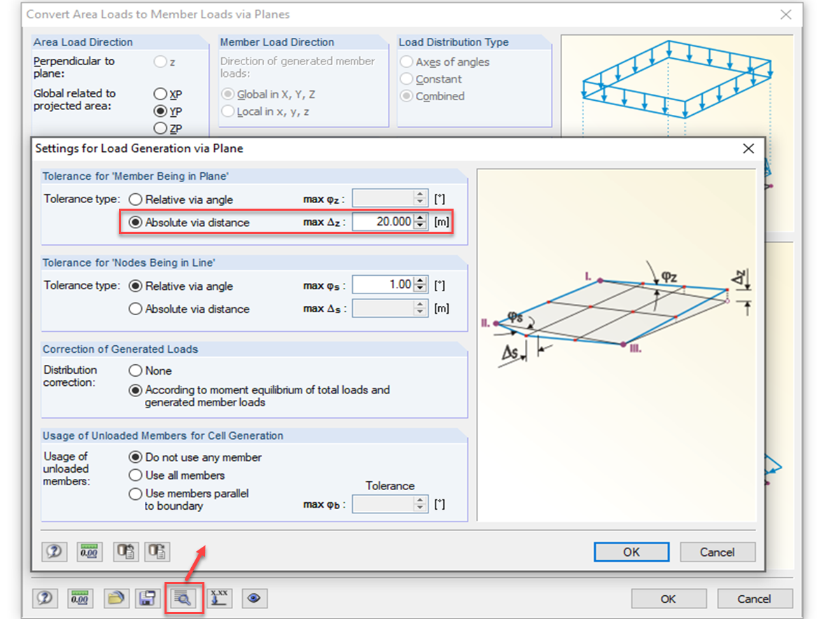Image resolution: width=840 pixels, height=619 pixels.
Task: Click the max Δs spinner arrows
Action: [421, 308]
